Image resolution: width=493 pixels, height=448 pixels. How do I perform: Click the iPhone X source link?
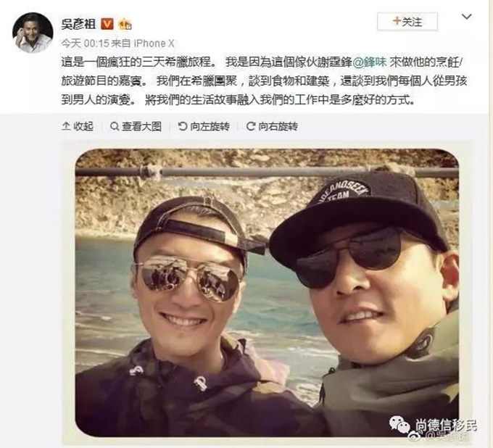(x=154, y=43)
